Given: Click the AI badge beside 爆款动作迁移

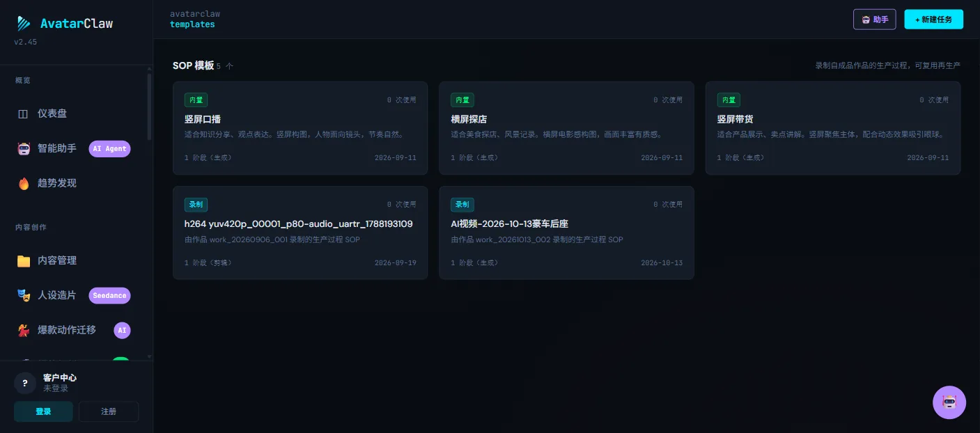Looking at the screenshot, I should coord(123,330).
